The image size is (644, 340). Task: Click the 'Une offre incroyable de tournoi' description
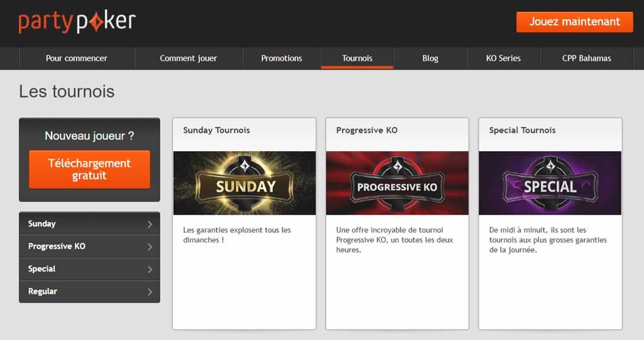click(395, 240)
